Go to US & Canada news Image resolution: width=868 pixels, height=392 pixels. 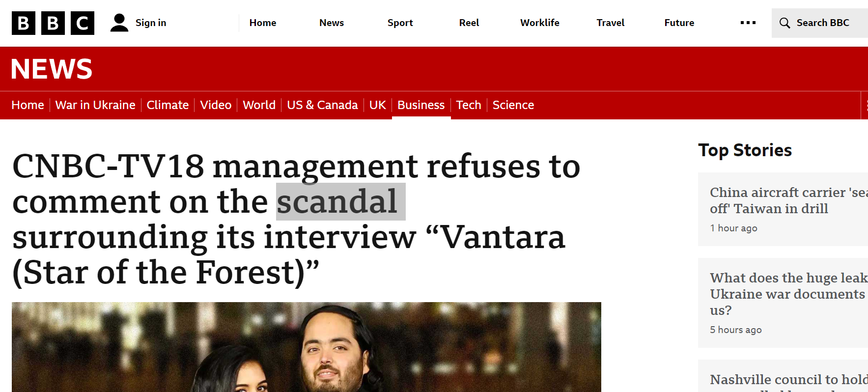point(322,105)
